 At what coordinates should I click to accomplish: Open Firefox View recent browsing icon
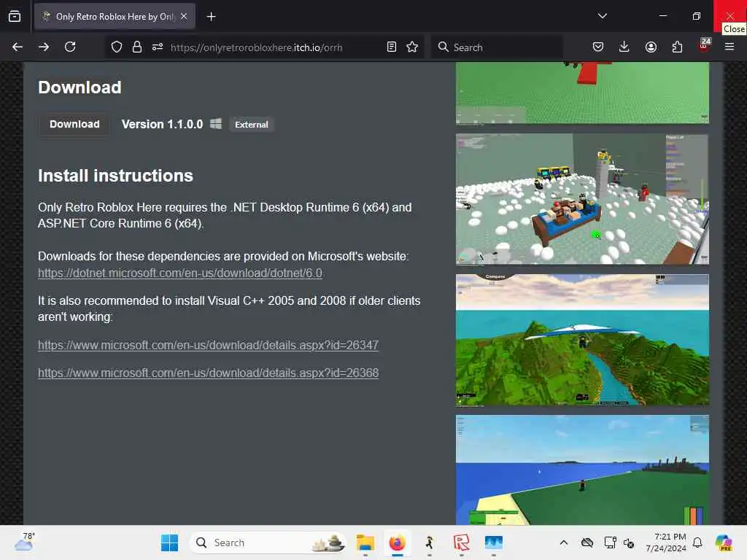pyautogui.click(x=15, y=17)
